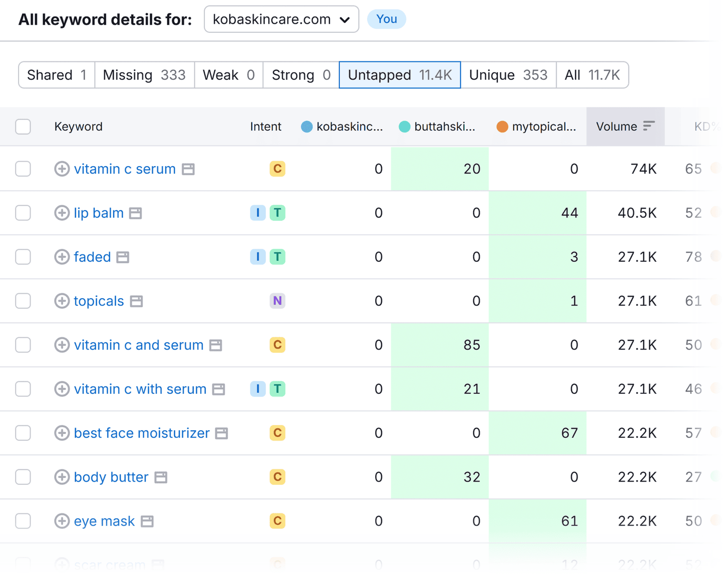Click Transactional intent badge in 'faded' row
The height and width of the screenshot is (579, 728).
point(278,257)
